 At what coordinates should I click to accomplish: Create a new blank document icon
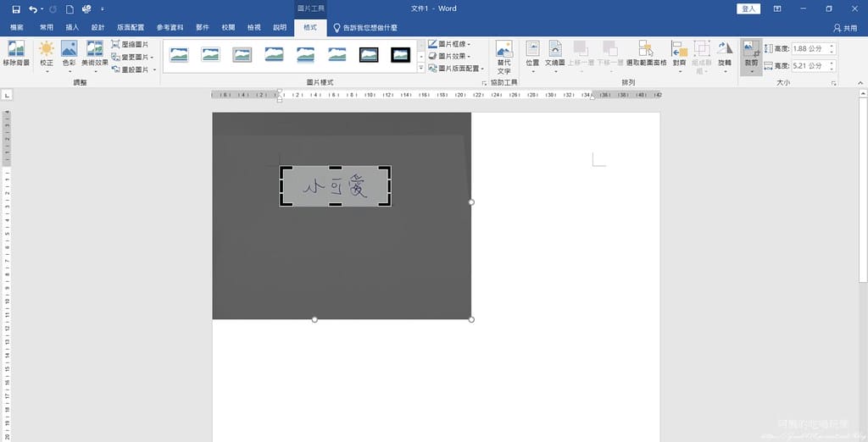(70, 8)
